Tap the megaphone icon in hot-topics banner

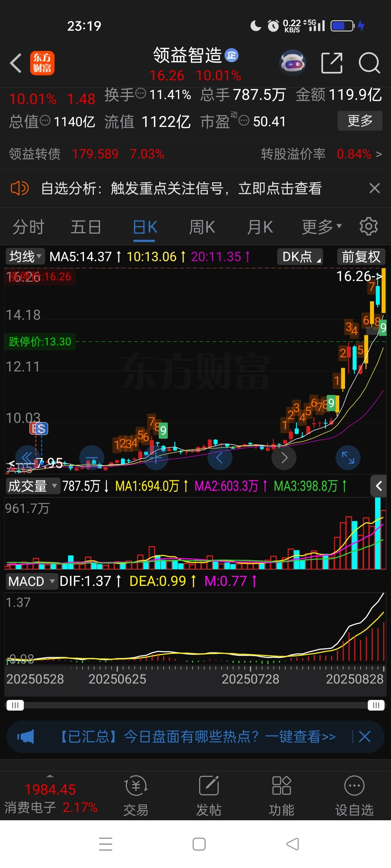click(x=25, y=736)
